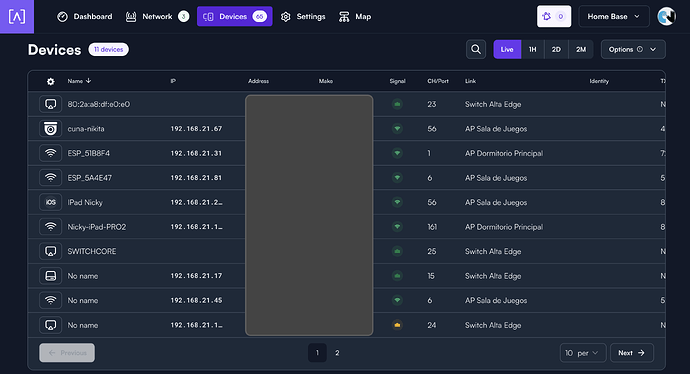690x374 pixels.
Task: Expand the Options dropdown
Action: [633, 49]
